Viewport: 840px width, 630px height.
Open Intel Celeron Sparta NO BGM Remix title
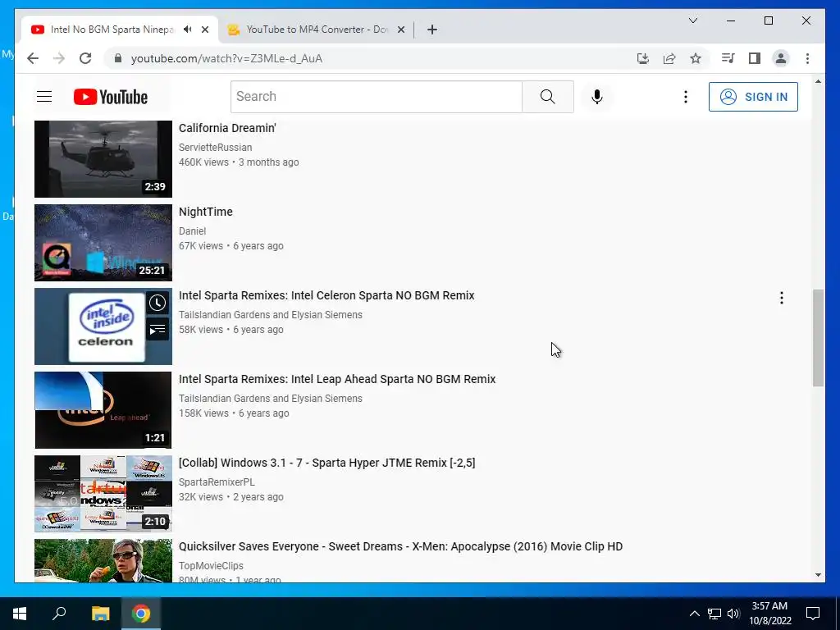(326, 295)
